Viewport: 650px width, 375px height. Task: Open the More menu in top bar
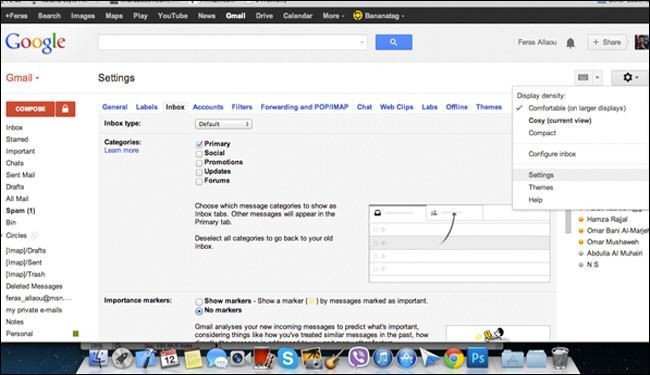tap(333, 16)
